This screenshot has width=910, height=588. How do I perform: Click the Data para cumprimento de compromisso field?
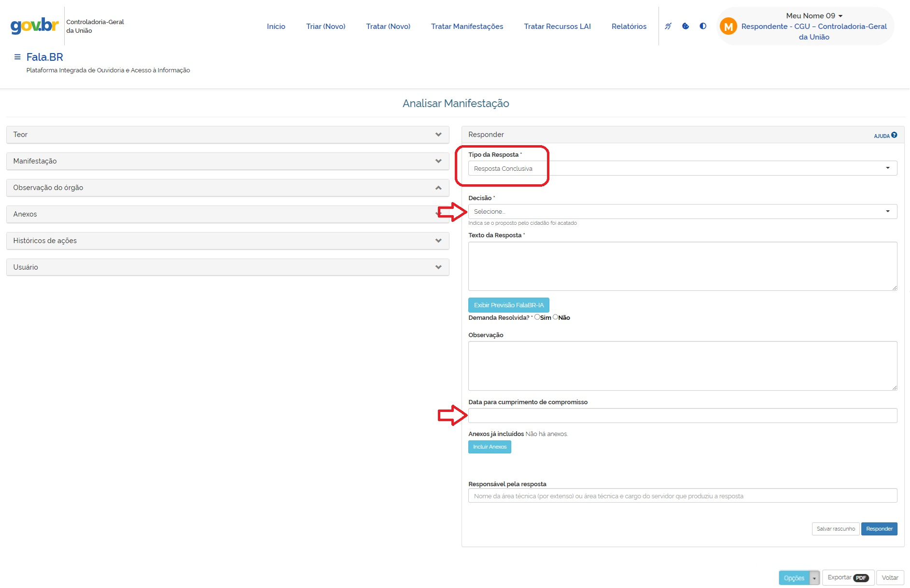(682, 416)
